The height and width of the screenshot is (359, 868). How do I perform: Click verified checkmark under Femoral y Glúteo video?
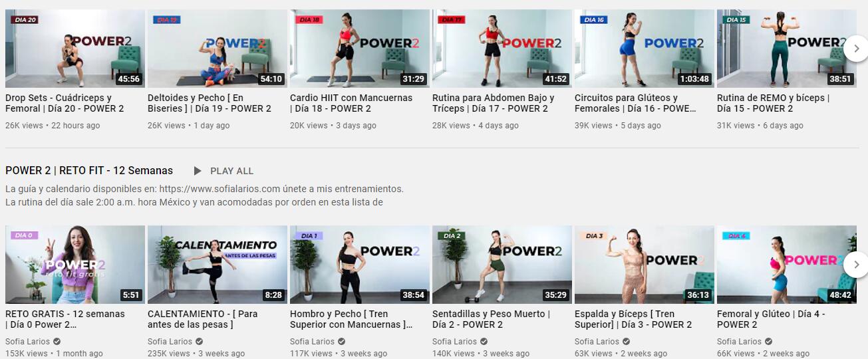pyautogui.click(x=768, y=342)
